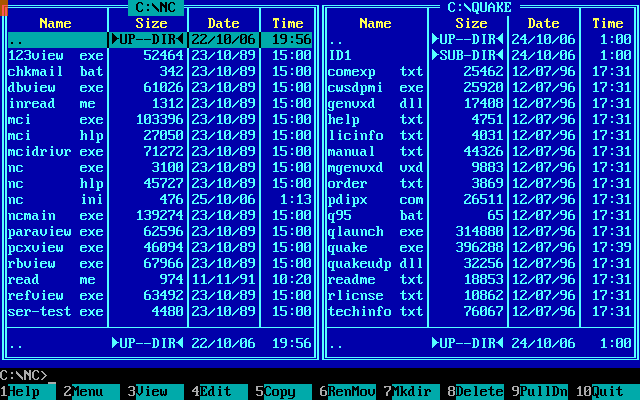Click the C:\NC panel title
Viewport: 640px width, 400px height.
(156, 7)
